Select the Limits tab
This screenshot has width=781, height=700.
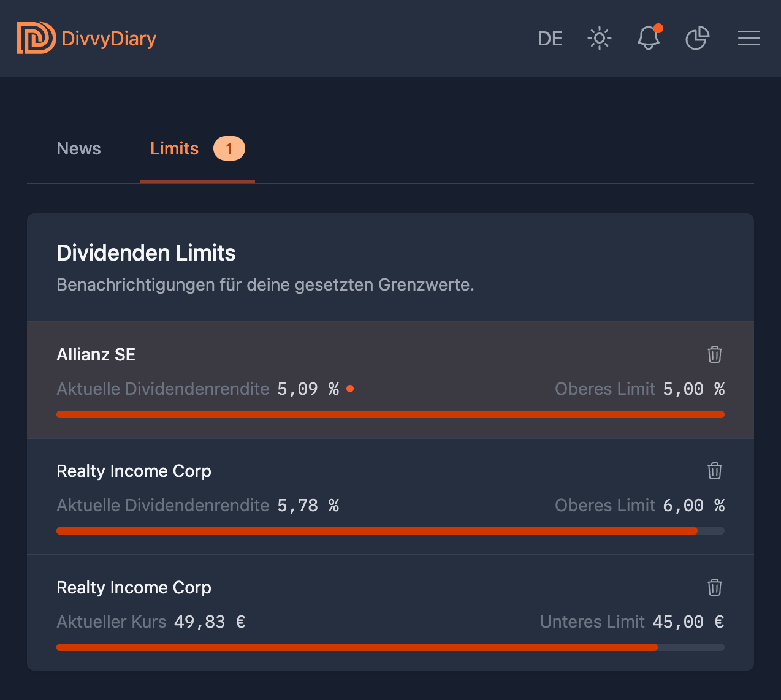pos(174,149)
